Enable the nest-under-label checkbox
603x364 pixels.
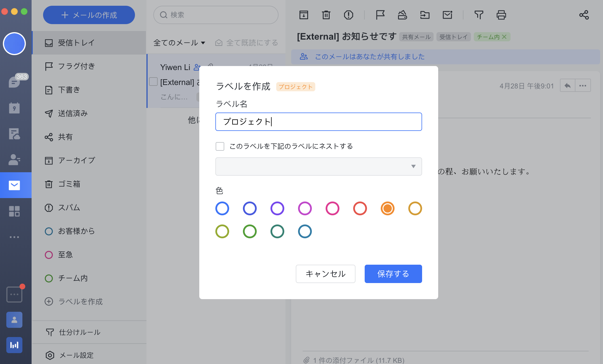(220, 146)
